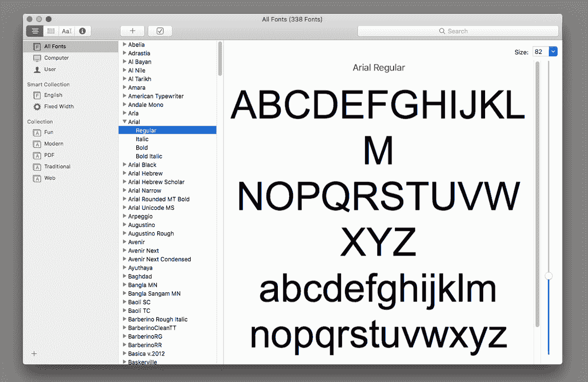Screen dimensions: 588x382
Task: Highlight the Arial Italic style
Action: pyautogui.click(x=142, y=139)
